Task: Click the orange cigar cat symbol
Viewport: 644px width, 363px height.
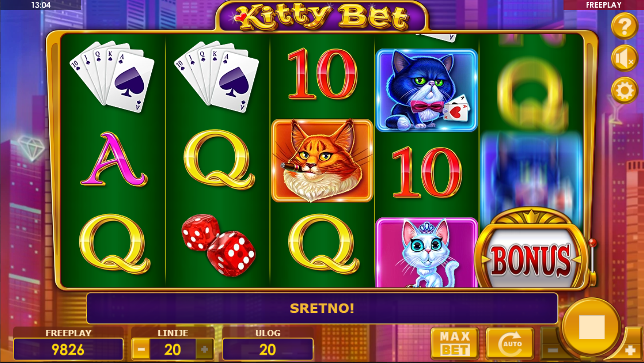Action: 322,161
